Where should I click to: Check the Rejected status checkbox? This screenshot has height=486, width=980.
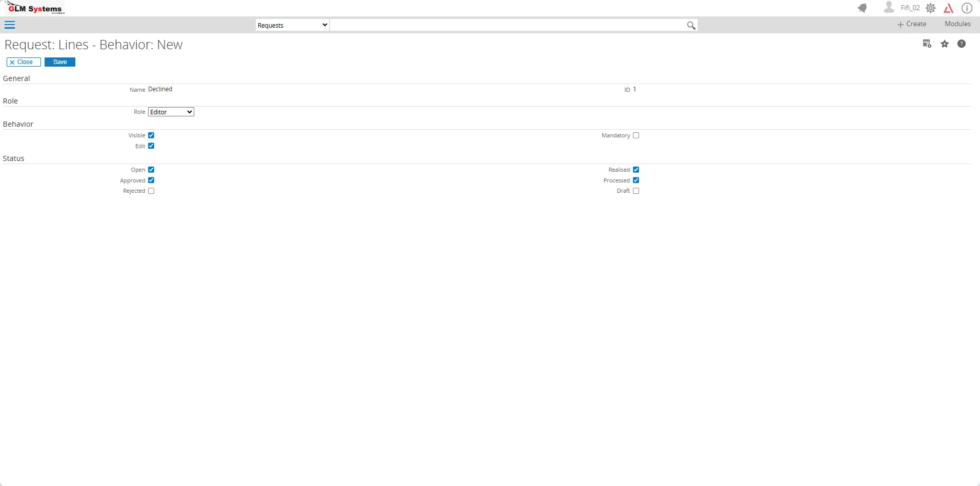(x=151, y=191)
